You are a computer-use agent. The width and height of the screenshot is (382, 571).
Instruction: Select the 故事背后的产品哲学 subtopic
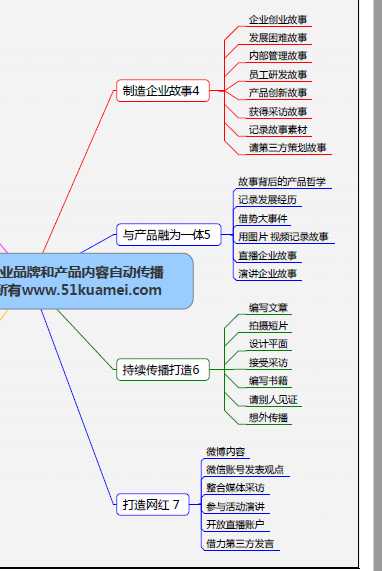[x=282, y=181]
